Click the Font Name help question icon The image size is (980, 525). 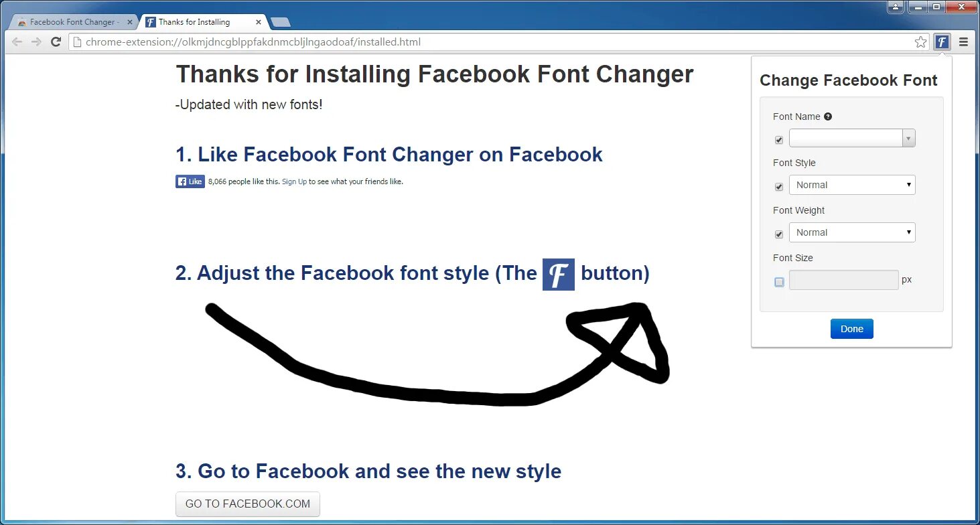[828, 117]
